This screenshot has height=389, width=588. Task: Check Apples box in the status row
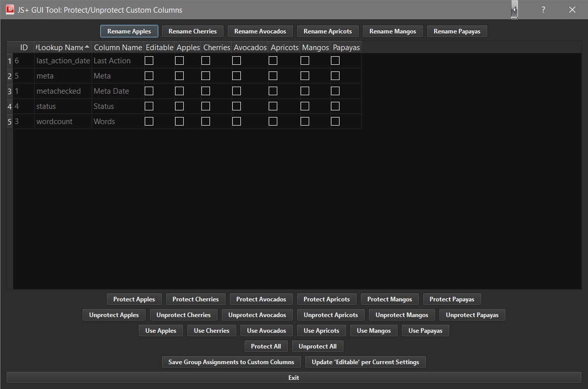pyautogui.click(x=179, y=106)
